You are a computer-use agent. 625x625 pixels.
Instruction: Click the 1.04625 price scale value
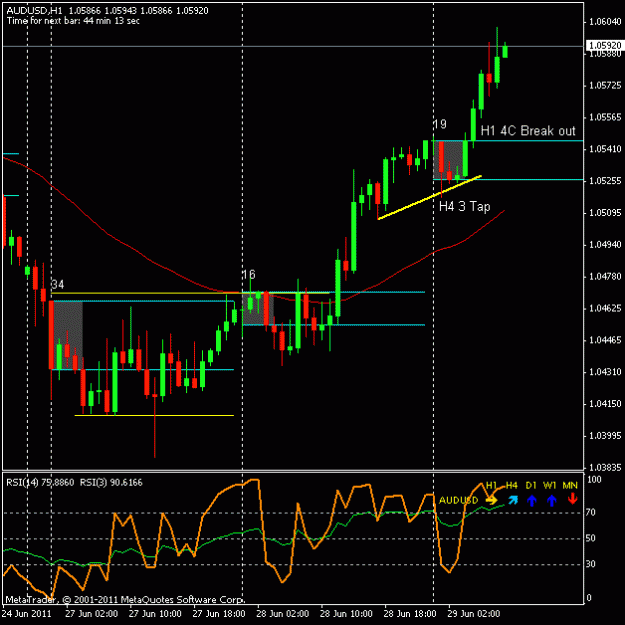(x=605, y=309)
